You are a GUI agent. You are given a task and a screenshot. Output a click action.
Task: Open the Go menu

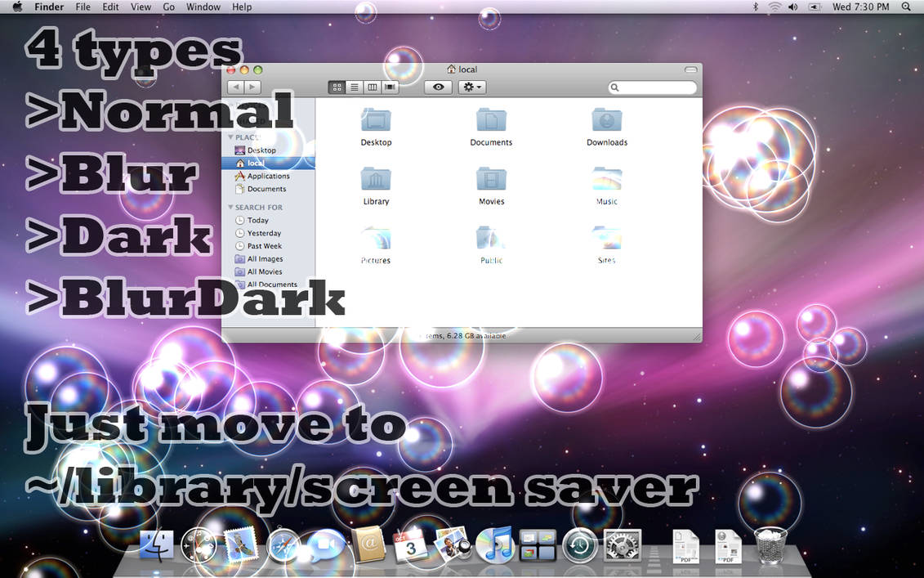168,7
